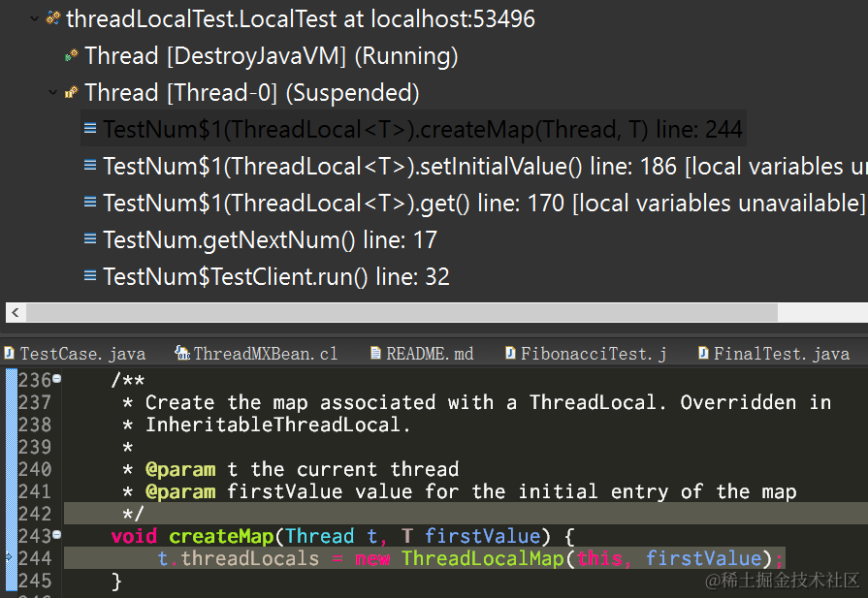The width and height of the screenshot is (868, 598).
Task: Click the class file icon on ThreadMXBean tab
Action: click(x=182, y=353)
